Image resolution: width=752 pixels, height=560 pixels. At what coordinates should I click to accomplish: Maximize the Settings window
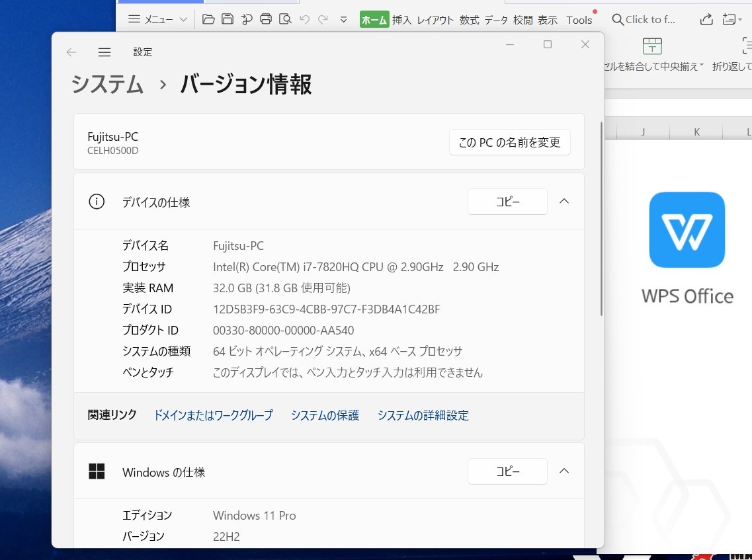point(547,44)
